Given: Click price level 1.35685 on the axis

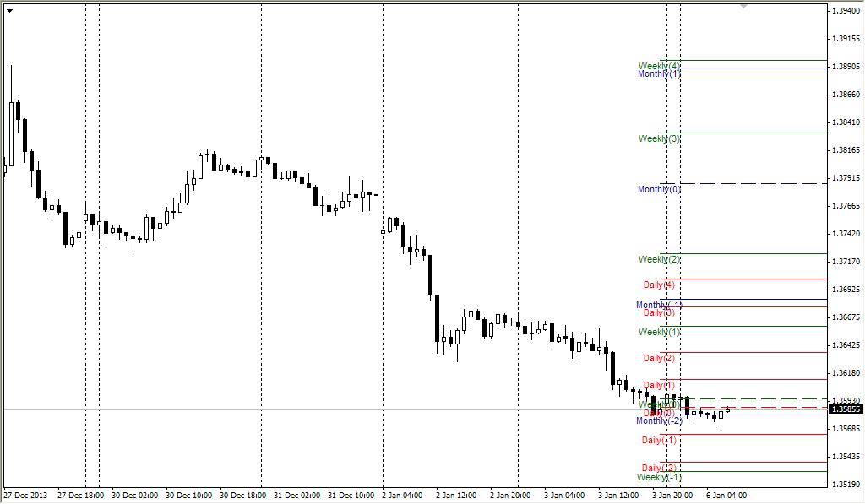Looking at the screenshot, I should click(846, 429).
